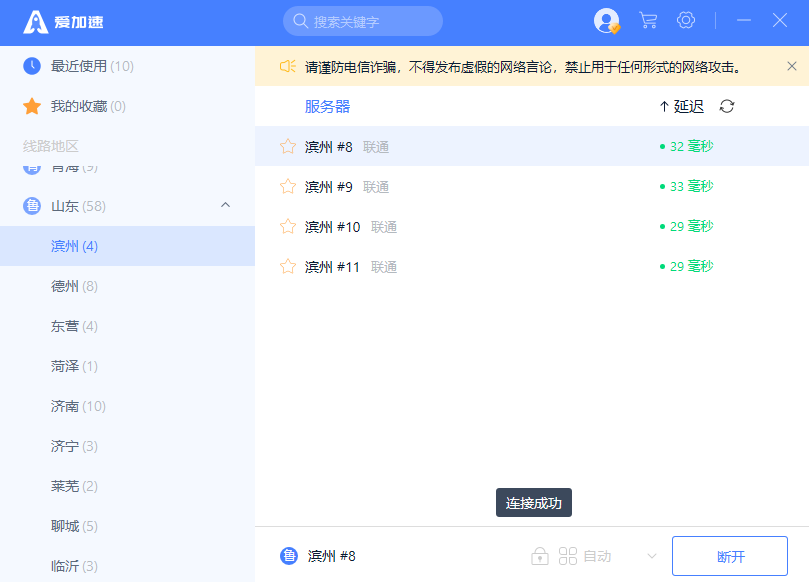
Task: Click the search magnifier icon
Action: coord(300,21)
